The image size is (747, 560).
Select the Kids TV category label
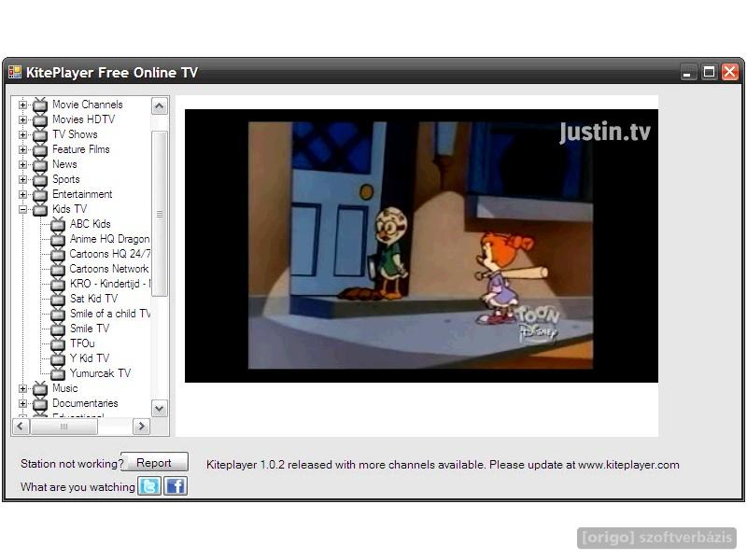click(69, 209)
